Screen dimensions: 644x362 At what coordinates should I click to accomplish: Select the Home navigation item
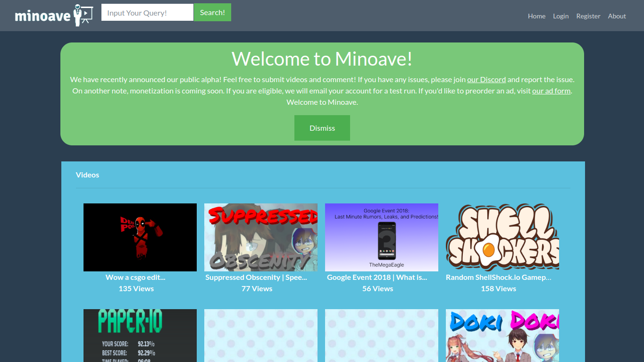coord(536,16)
